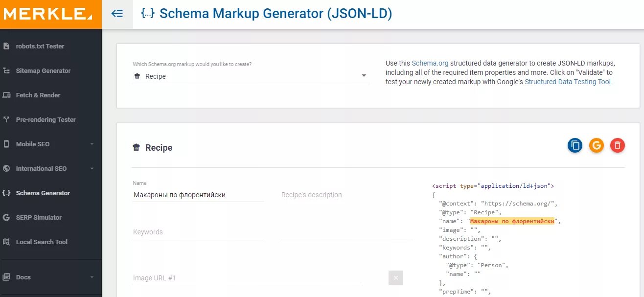Click the robots.txt Tester file icon
This screenshot has height=297, width=644.
(6, 46)
